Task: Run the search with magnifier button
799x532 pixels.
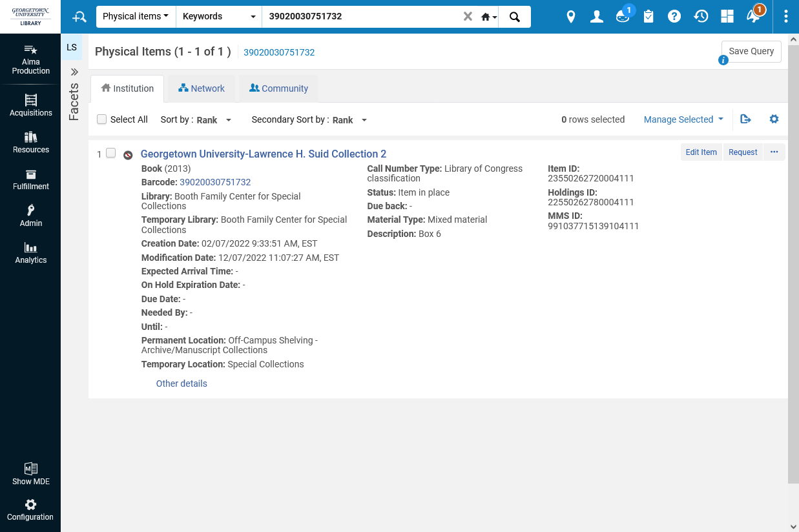Action: 515,17
